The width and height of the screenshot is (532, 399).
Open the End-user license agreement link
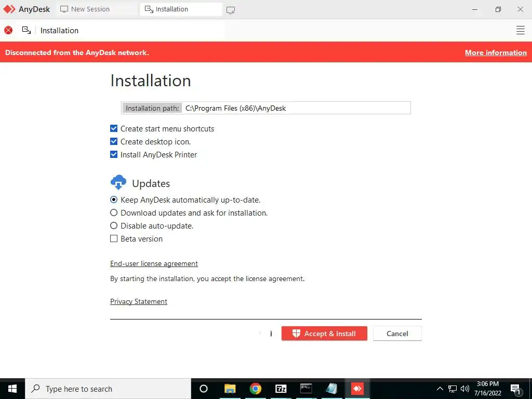154,263
